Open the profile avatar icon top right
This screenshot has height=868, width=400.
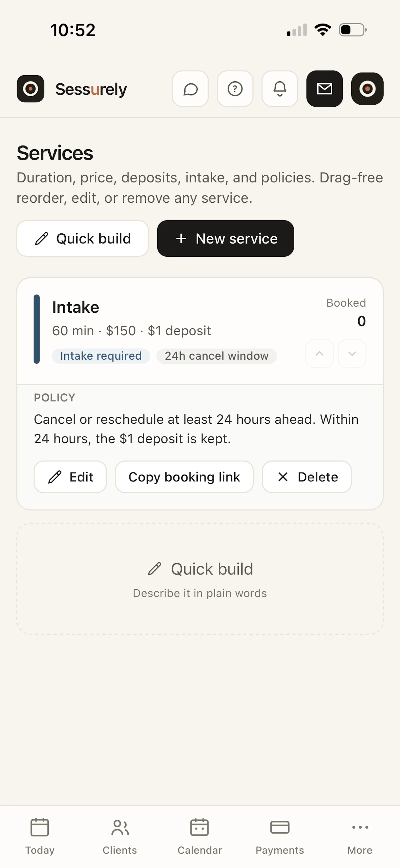point(367,89)
